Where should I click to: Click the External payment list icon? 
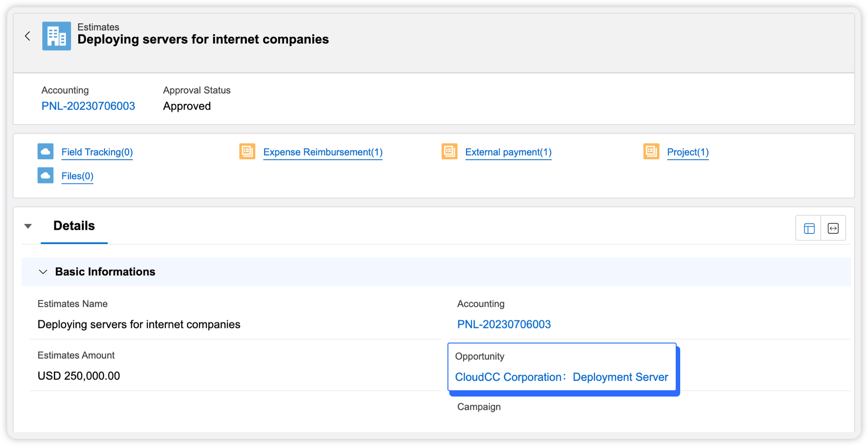[449, 152]
